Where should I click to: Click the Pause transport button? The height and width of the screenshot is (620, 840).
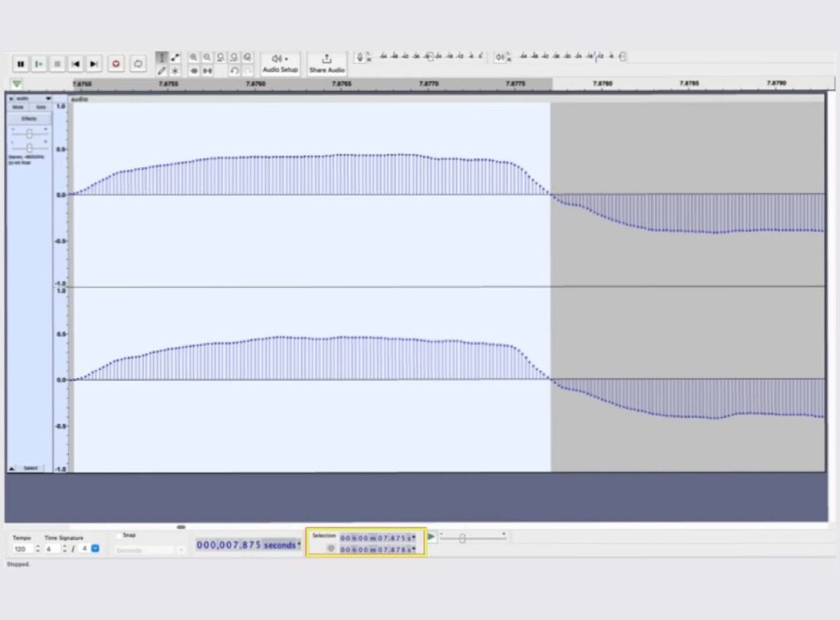[x=21, y=64]
